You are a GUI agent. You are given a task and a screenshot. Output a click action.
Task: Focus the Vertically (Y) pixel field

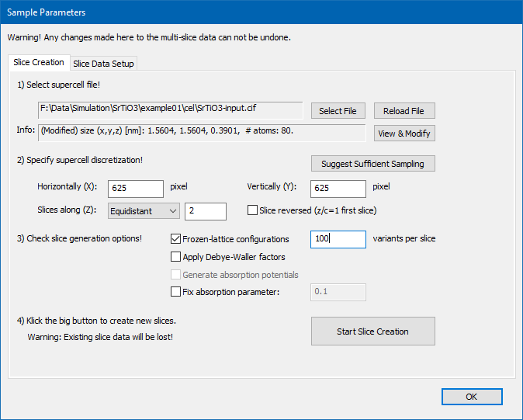tap(338, 189)
